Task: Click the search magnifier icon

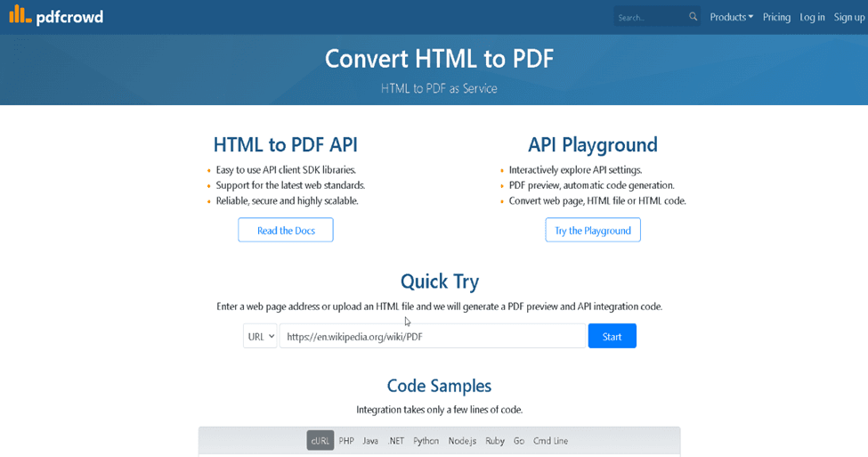Action: pyautogui.click(x=693, y=17)
